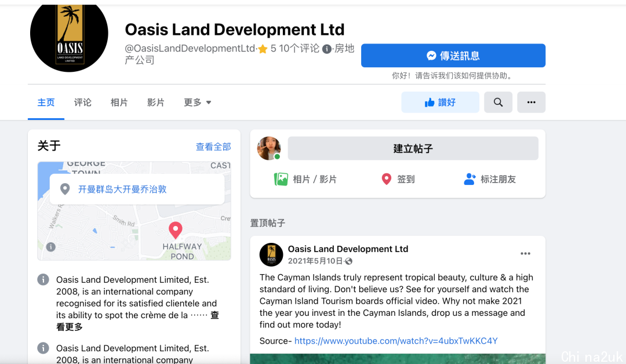The width and height of the screenshot is (626, 364).
Task: Open the pinned post's three-dots menu
Action: [525, 253]
